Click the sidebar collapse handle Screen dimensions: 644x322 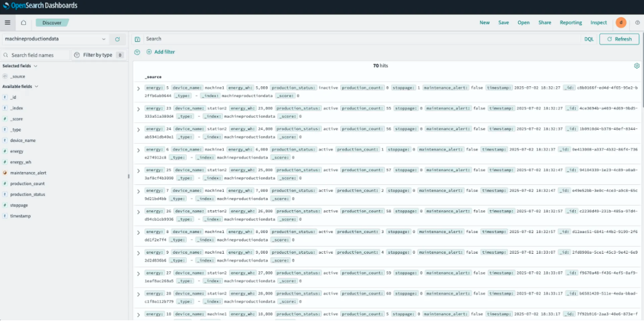coord(129,177)
